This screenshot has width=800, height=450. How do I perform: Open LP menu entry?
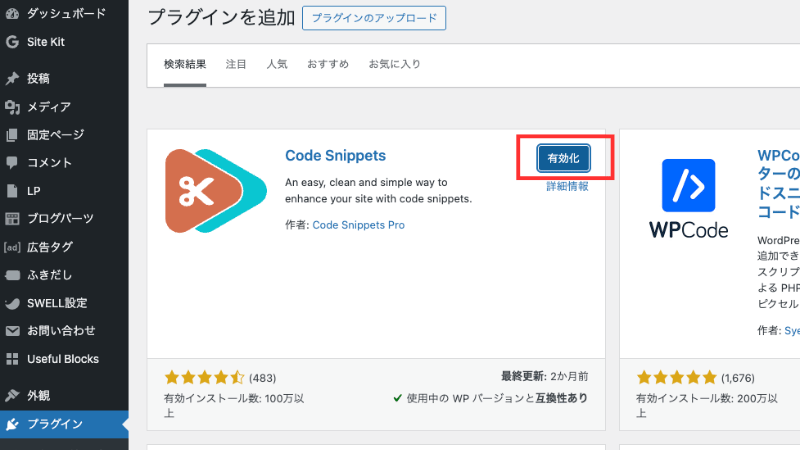[34, 191]
